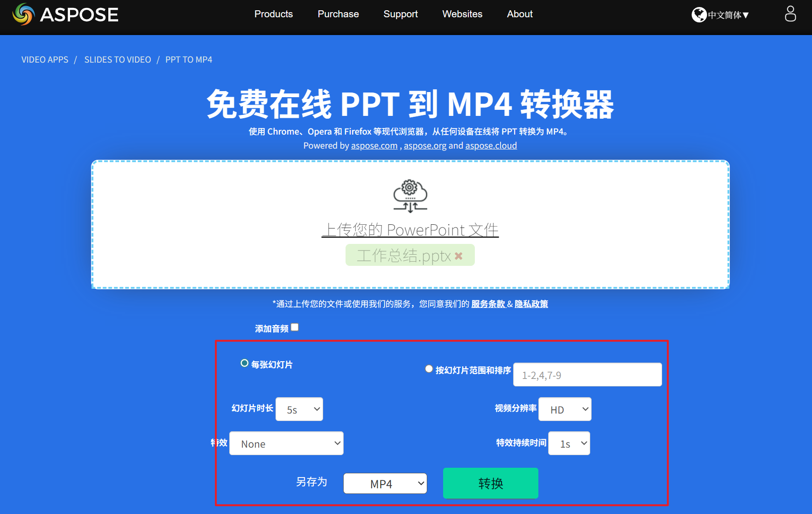Open the 视频分辨率 resolution dropdown
This screenshot has height=514, width=812.
565,409
